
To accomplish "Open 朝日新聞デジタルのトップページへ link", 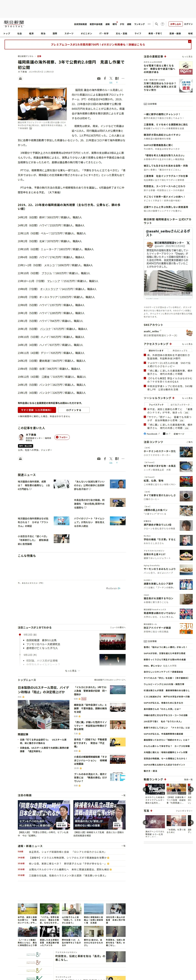I will click(x=110, y=680).
